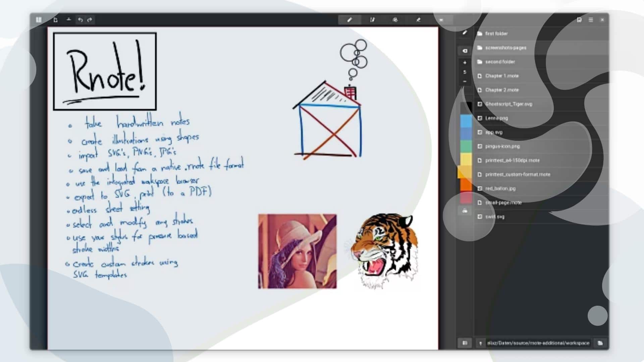Increase brush width with plus button

[465, 62]
